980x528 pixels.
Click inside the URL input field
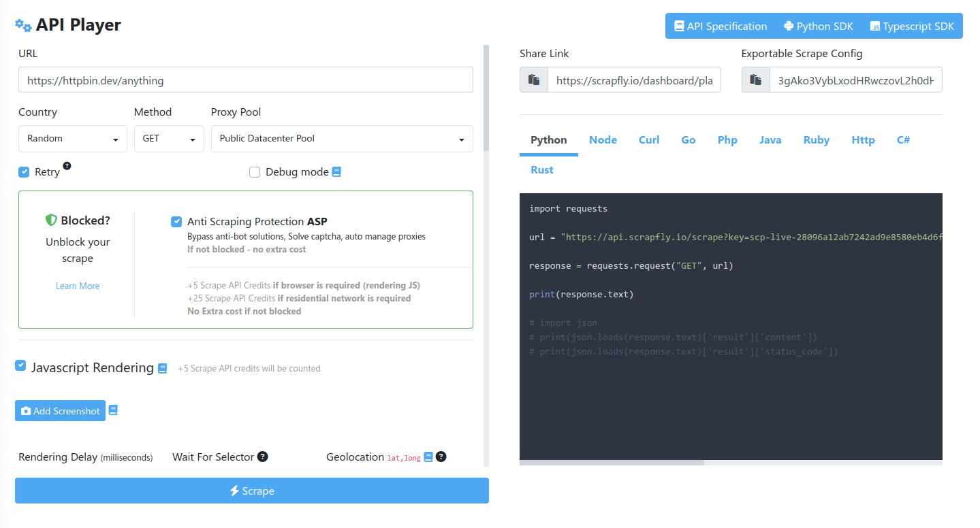click(245, 80)
